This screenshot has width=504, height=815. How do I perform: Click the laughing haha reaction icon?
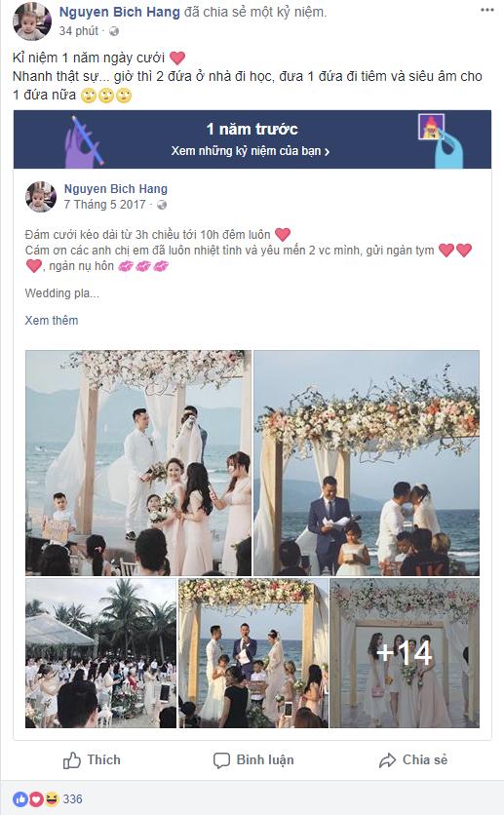tap(52, 798)
